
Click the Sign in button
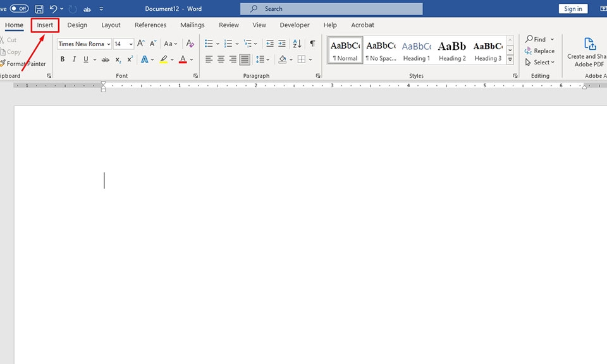pos(573,9)
